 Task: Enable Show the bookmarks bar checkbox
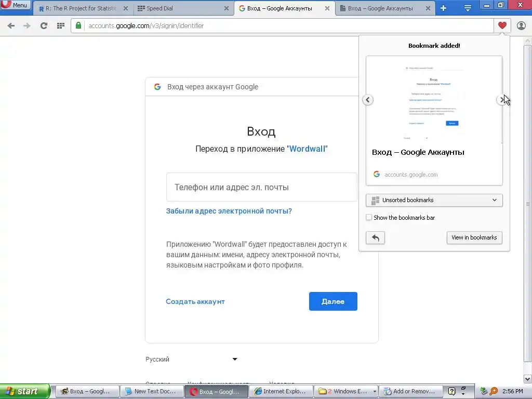click(369, 218)
